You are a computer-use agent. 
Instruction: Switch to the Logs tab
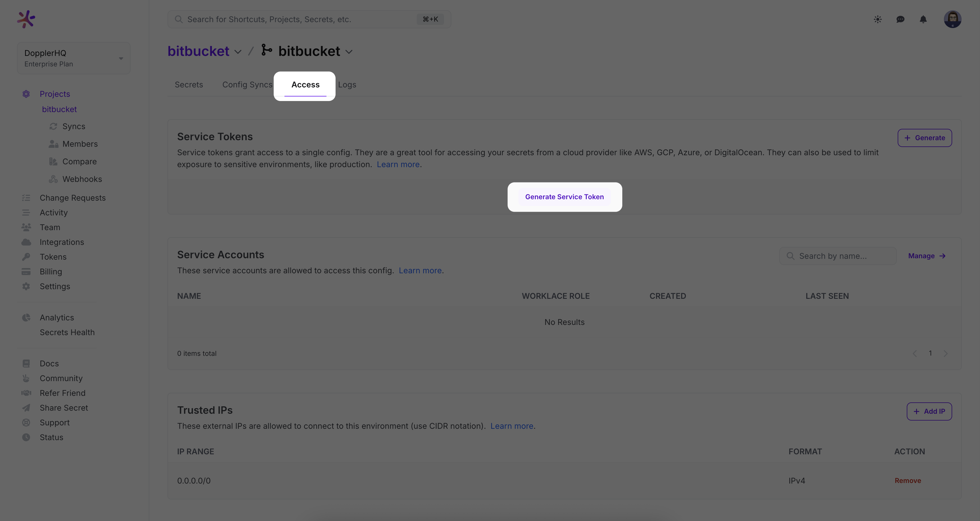(x=347, y=85)
